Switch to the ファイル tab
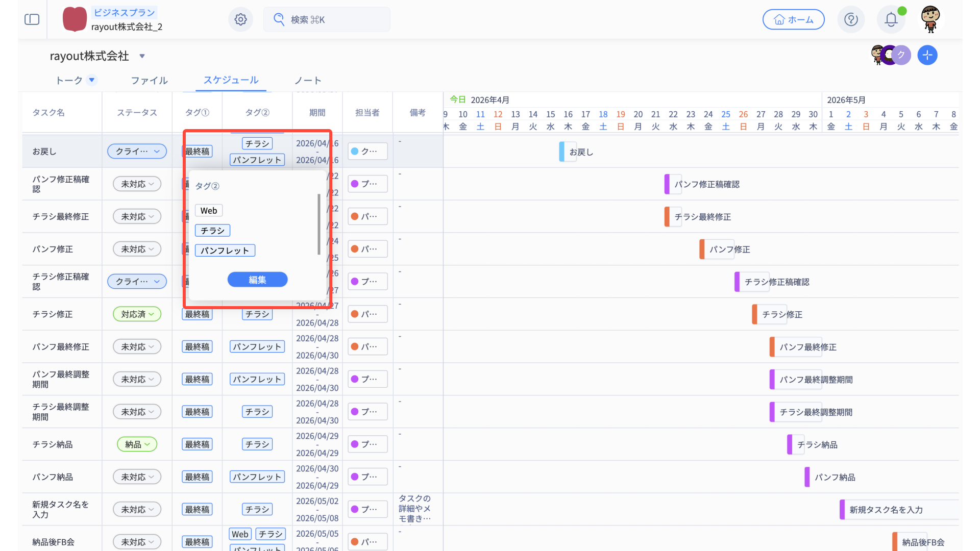Image resolution: width=980 pixels, height=551 pixels. click(149, 81)
